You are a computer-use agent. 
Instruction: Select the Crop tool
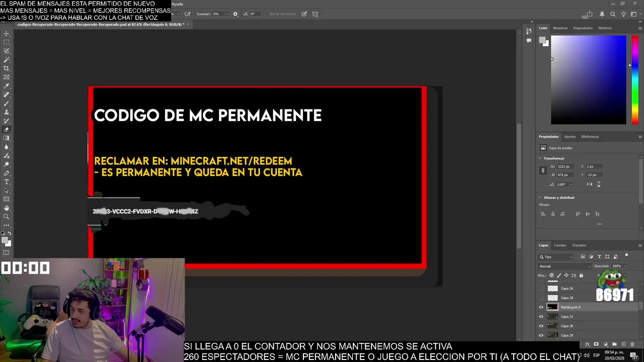pyautogui.click(x=7, y=68)
